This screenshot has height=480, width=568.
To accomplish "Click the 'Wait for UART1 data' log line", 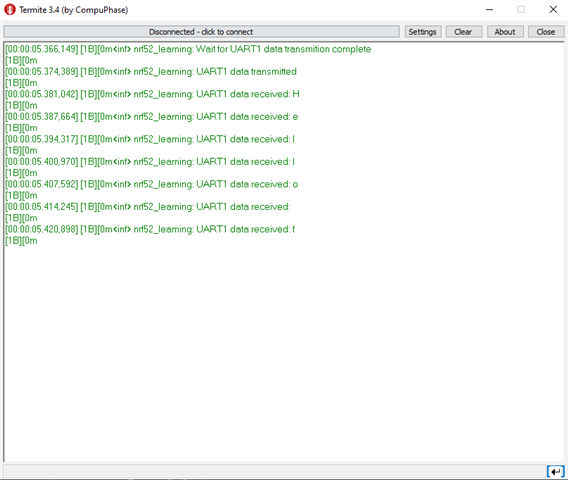I will pyautogui.click(x=188, y=49).
